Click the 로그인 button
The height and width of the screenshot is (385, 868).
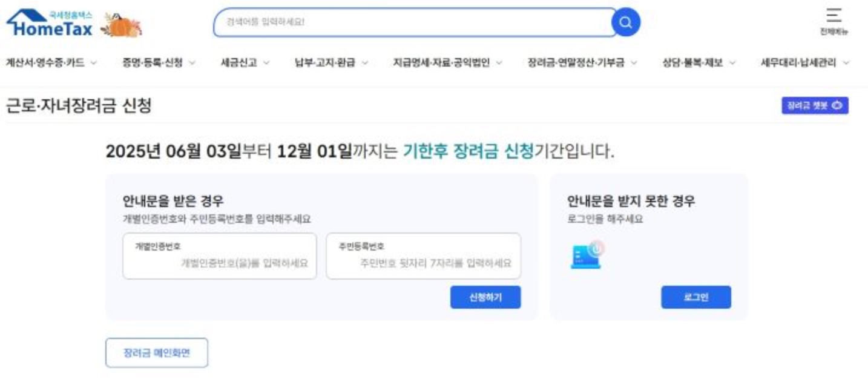click(697, 297)
